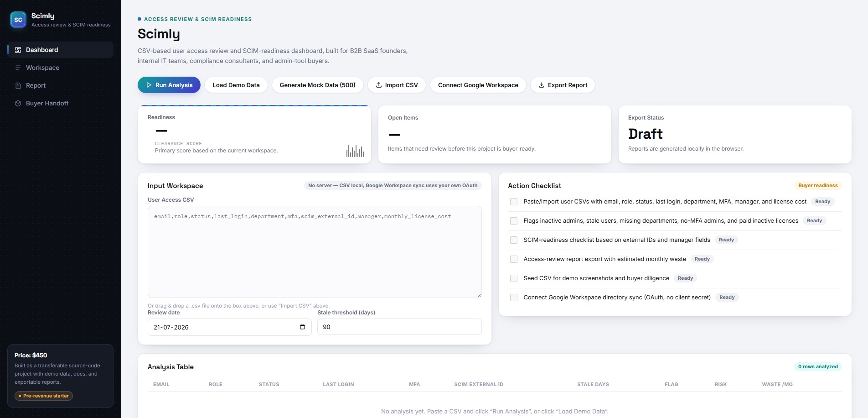
Task: Click the ROLE column header
Action: pos(216,384)
